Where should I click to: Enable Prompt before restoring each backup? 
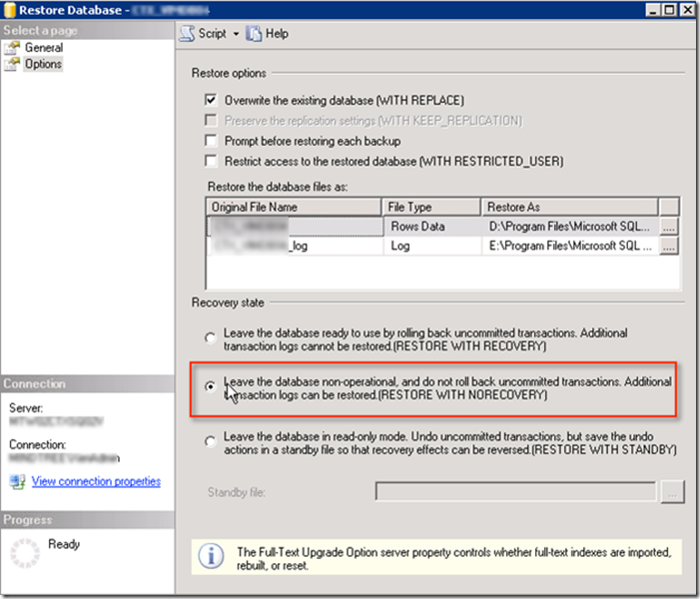pyautogui.click(x=211, y=141)
